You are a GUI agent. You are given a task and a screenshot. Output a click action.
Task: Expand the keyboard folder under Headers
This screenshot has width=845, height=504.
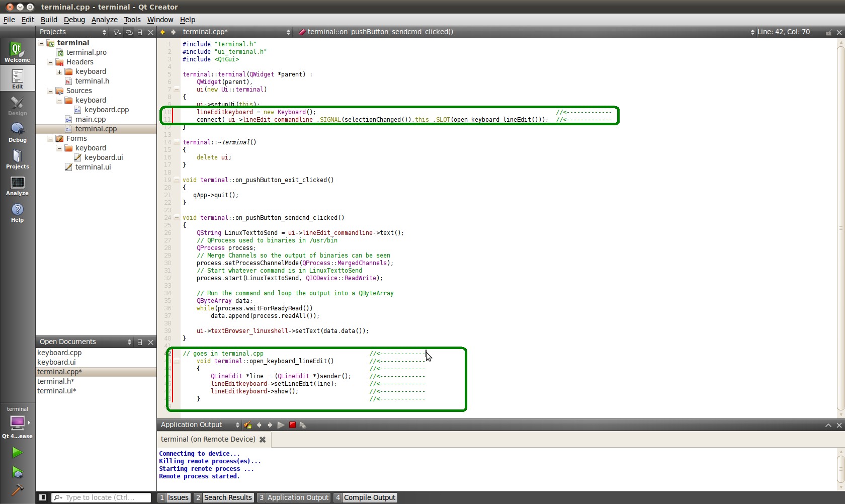pos(59,72)
